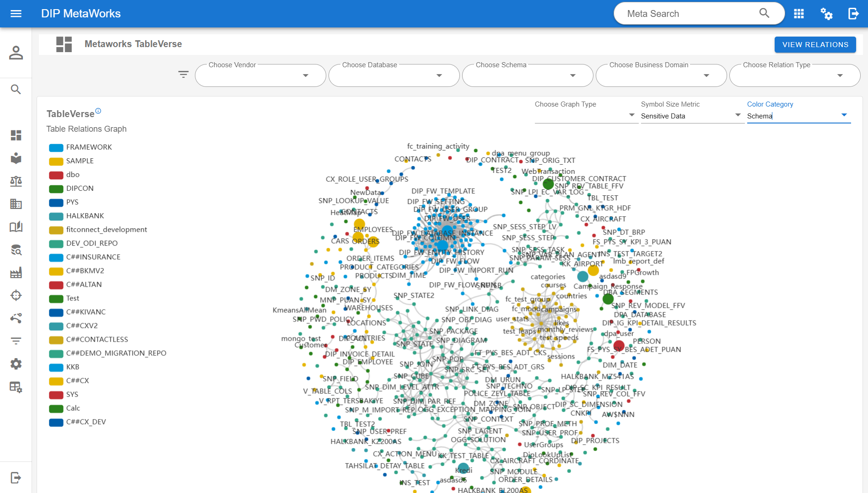Click the sidebar search icon
Viewport: 868px width, 493px height.
(x=16, y=89)
